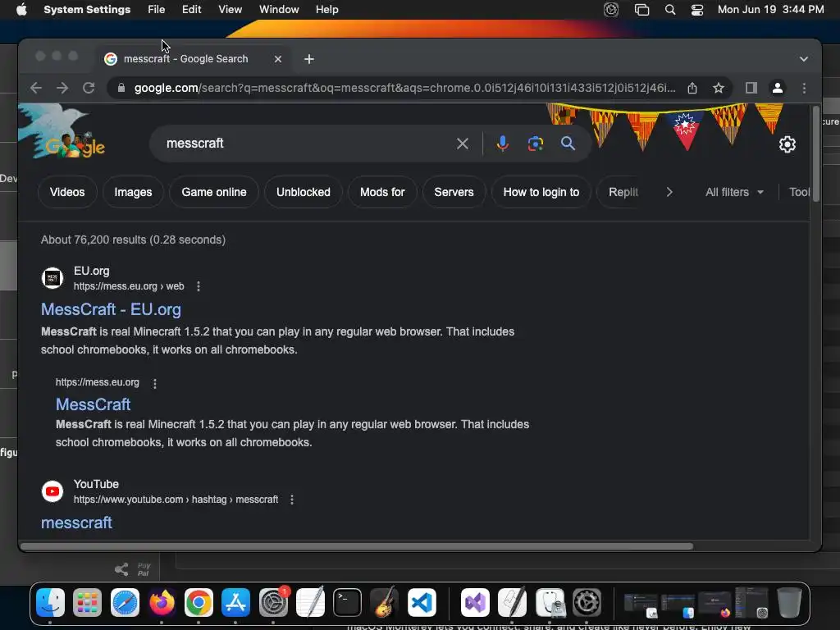Open Spotlight search in menu bar
840x630 pixels.
[x=669, y=10]
